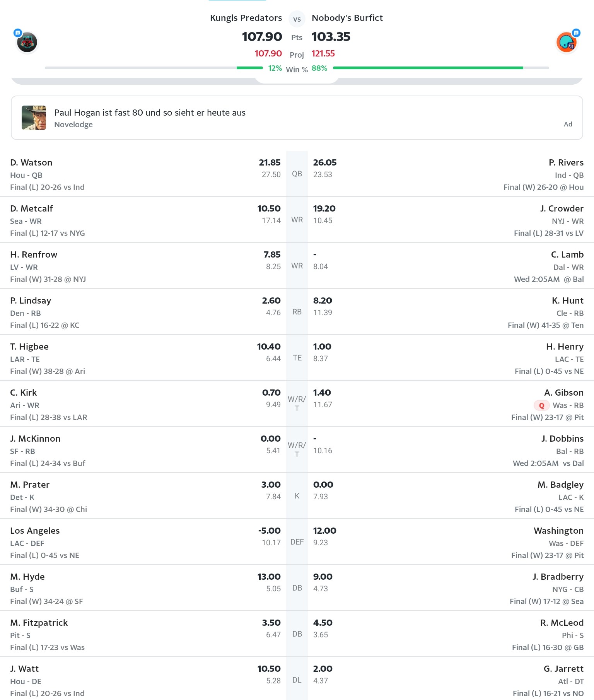Open the Paul Hogan ad thumbnail
Image resolution: width=594 pixels, height=700 pixels.
34,118
